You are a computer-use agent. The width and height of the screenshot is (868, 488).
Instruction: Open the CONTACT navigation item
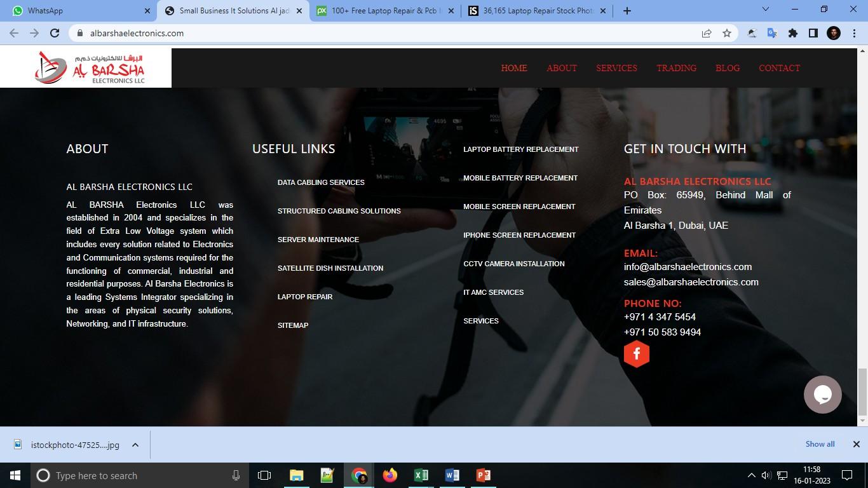779,68
